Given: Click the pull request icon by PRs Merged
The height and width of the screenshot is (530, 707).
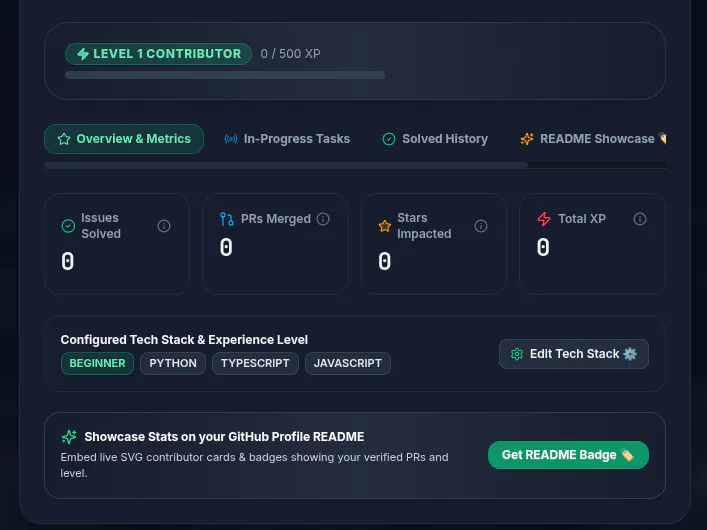Looking at the screenshot, I should 227,219.
